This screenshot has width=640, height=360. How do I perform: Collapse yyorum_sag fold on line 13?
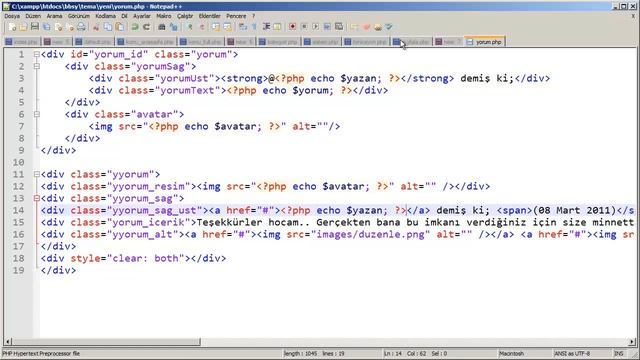pyautogui.click(x=37, y=198)
